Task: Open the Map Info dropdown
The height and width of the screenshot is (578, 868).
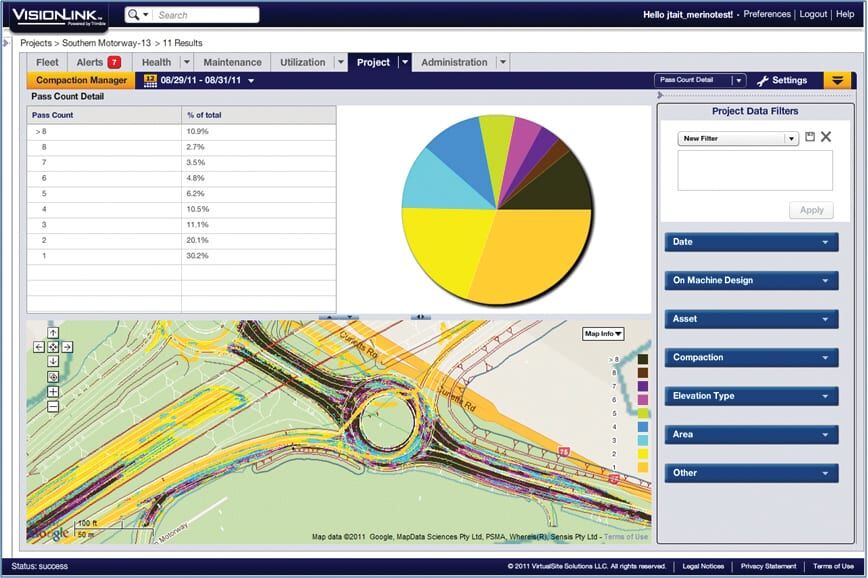Action: [x=603, y=334]
